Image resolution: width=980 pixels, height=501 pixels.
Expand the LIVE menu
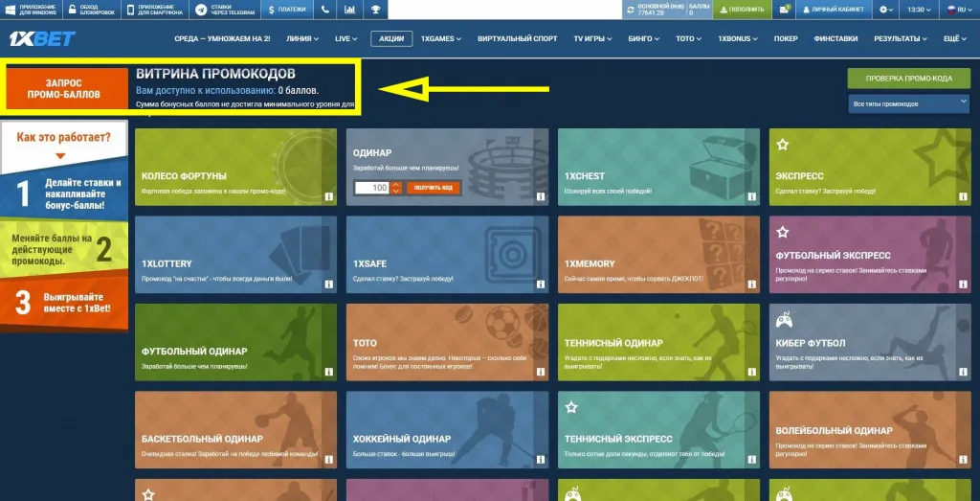[345, 38]
